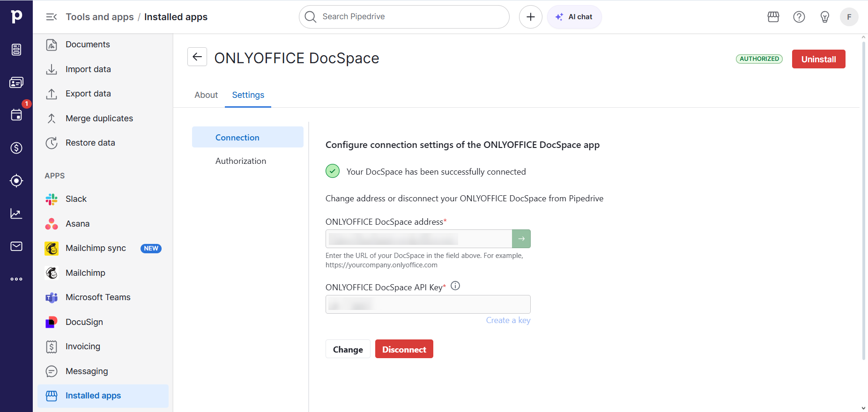Open the Marketplace icon in the top bar
This screenshot has height=412, width=868.
773,17
